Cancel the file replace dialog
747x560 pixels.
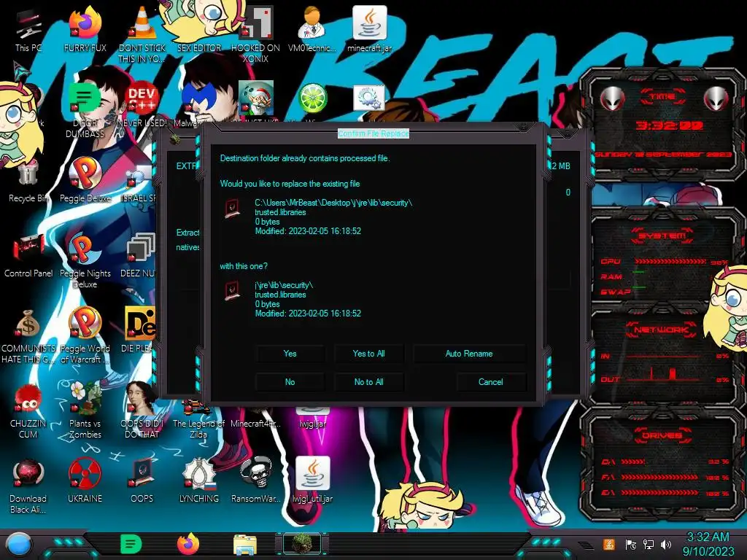[491, 382]
